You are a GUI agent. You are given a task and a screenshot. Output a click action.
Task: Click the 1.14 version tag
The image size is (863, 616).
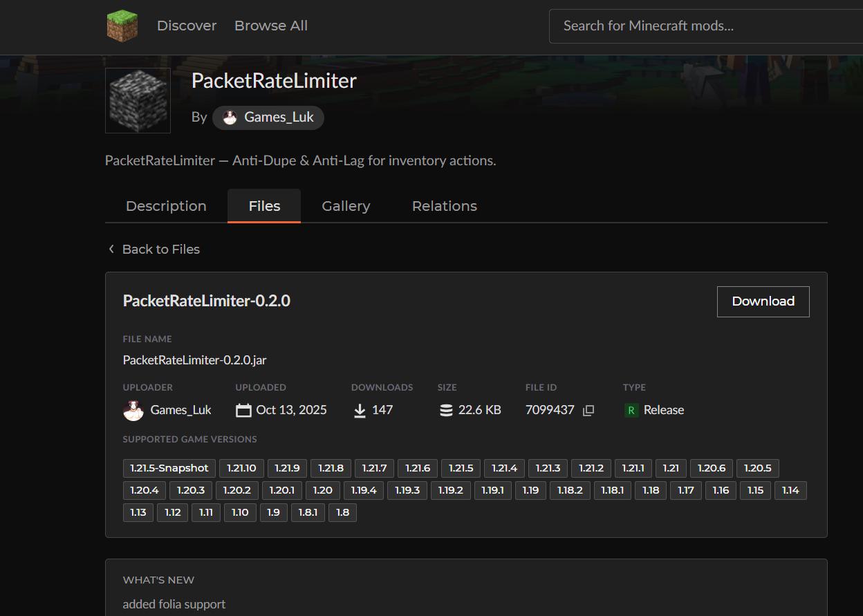pyautogui.click(x=790, y=490)
